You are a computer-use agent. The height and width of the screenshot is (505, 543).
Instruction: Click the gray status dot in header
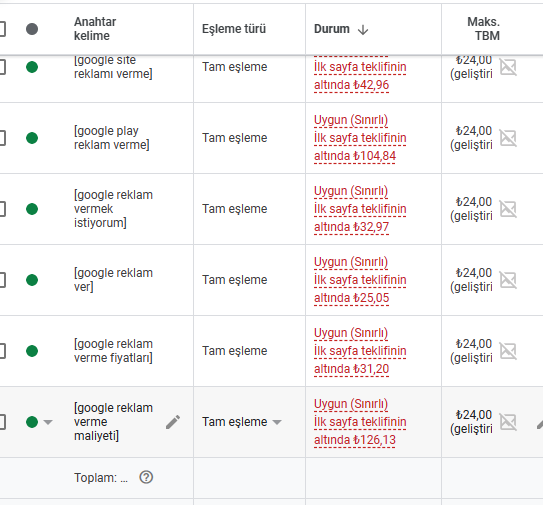coord(32,29)
